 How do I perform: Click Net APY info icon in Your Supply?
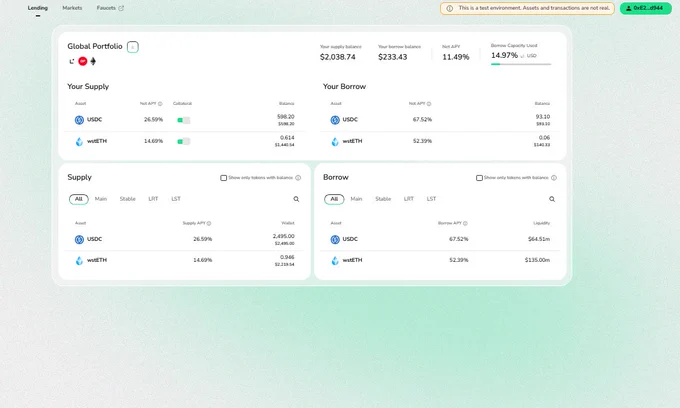click(x=160, y=104)
